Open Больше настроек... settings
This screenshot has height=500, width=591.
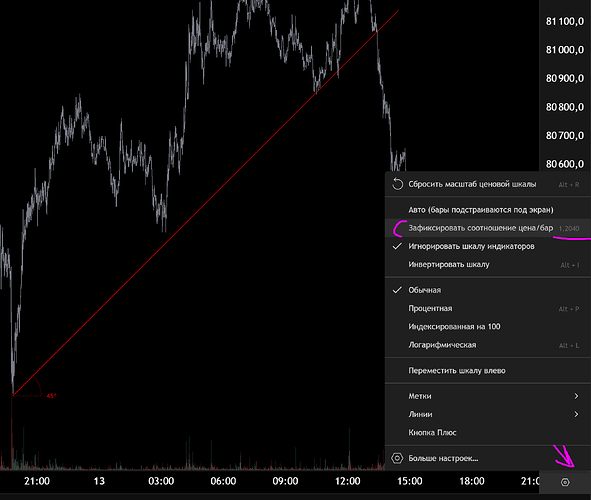pyautogui.click(x=488, y=458)
